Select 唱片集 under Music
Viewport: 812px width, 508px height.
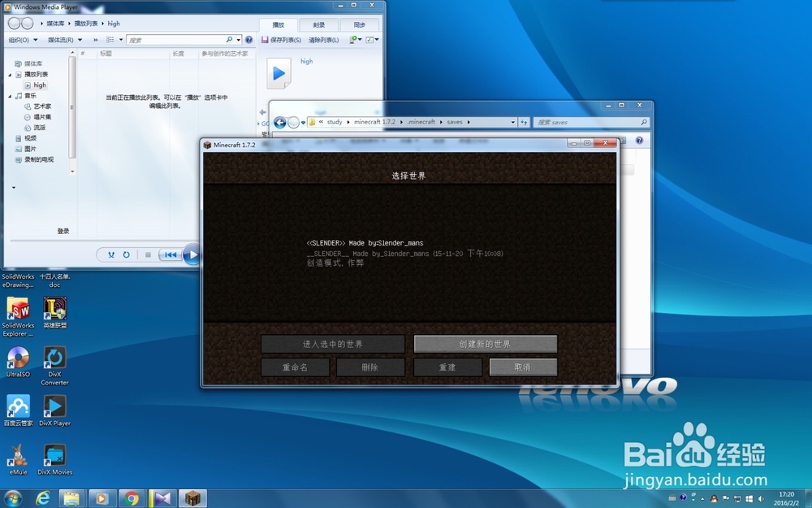click(38, 117)
